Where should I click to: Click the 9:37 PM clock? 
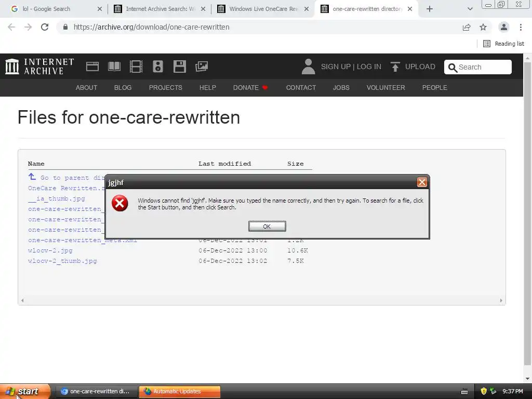513,391
